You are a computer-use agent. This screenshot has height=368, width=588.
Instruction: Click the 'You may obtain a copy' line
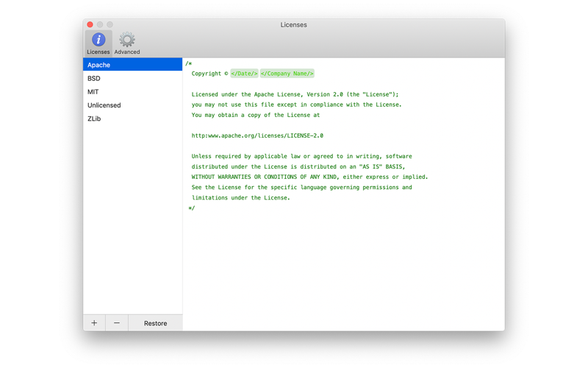[x=256, y=115]
